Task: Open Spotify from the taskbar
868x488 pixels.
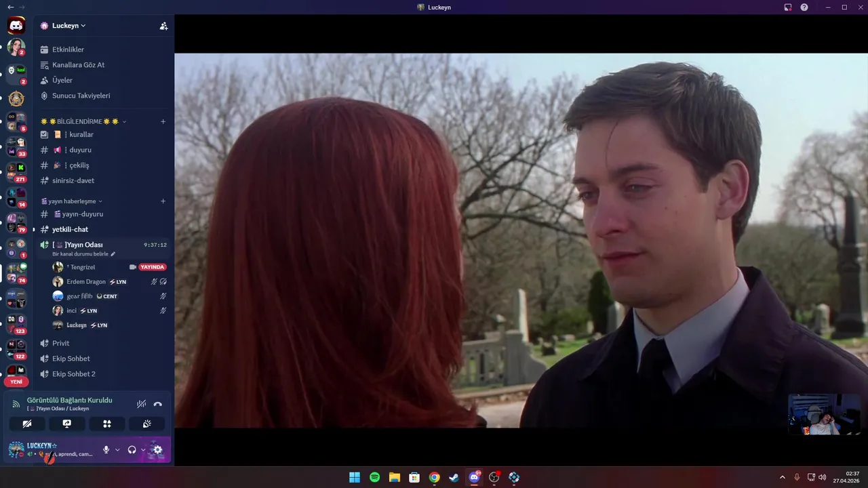Action: (x=374, y=477)
